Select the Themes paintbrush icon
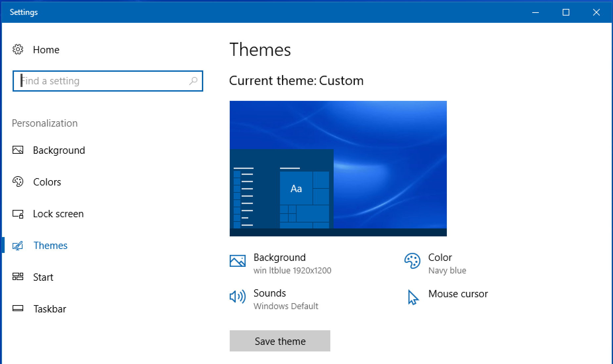613x364 pixels. coord(18,245)
